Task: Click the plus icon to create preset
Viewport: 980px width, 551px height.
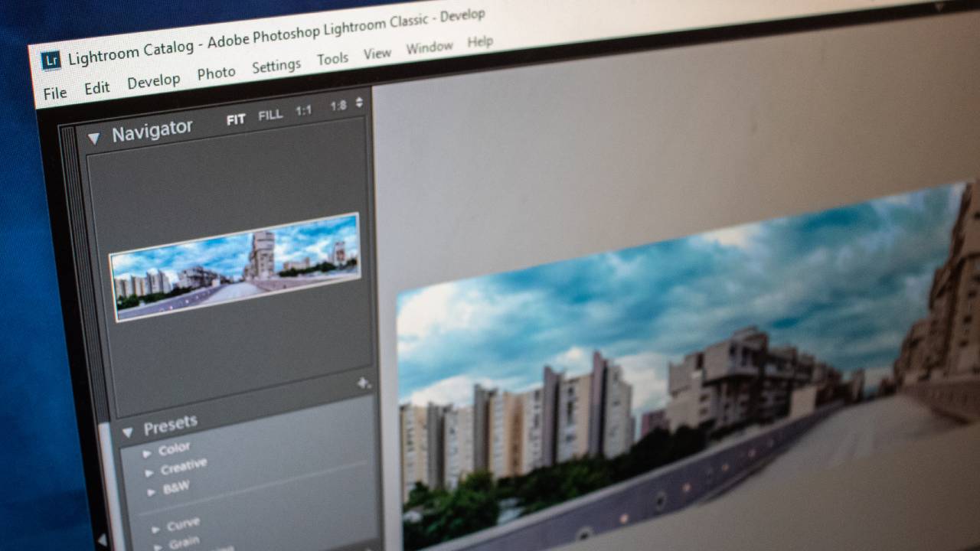Action: tap(364, 383)
